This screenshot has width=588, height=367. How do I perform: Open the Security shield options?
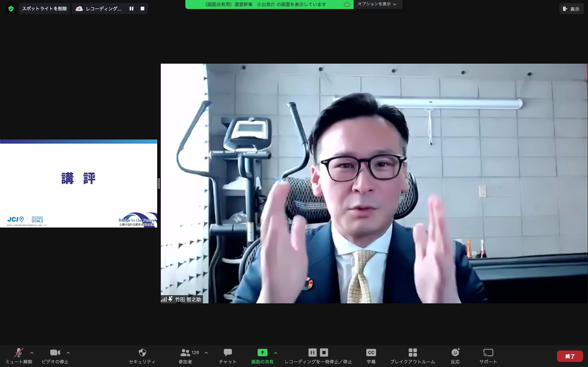[x=142, y=356]
